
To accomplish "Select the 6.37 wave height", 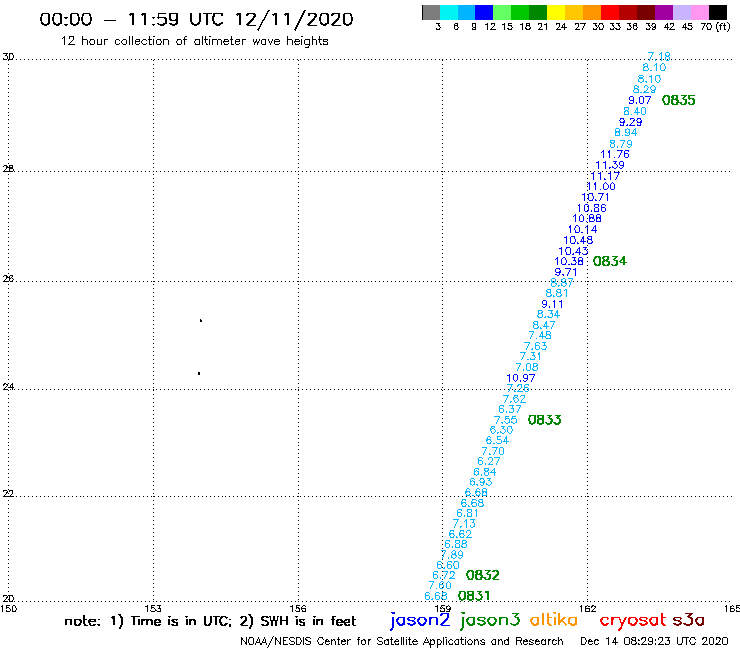I will [510, 409].
